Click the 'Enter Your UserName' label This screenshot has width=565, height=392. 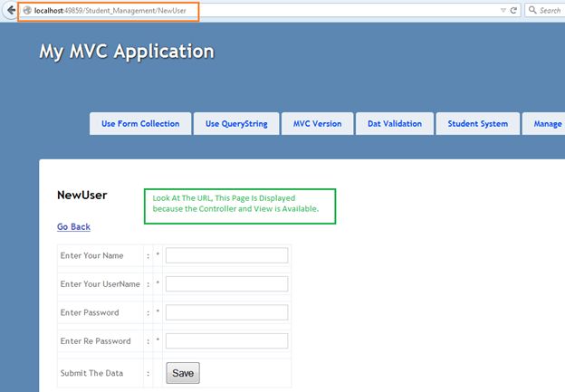(x=101, y=284)
